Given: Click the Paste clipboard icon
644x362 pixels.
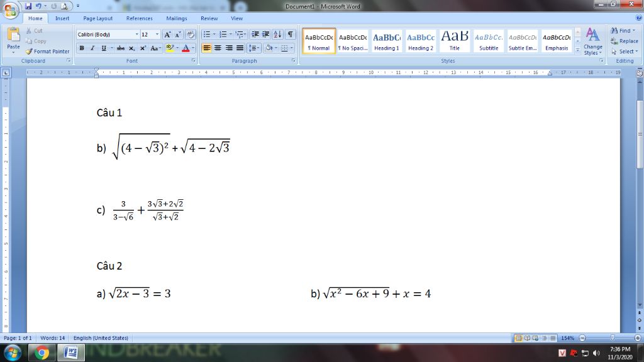Looking at the screenshot, I should (x=13, y=36).
